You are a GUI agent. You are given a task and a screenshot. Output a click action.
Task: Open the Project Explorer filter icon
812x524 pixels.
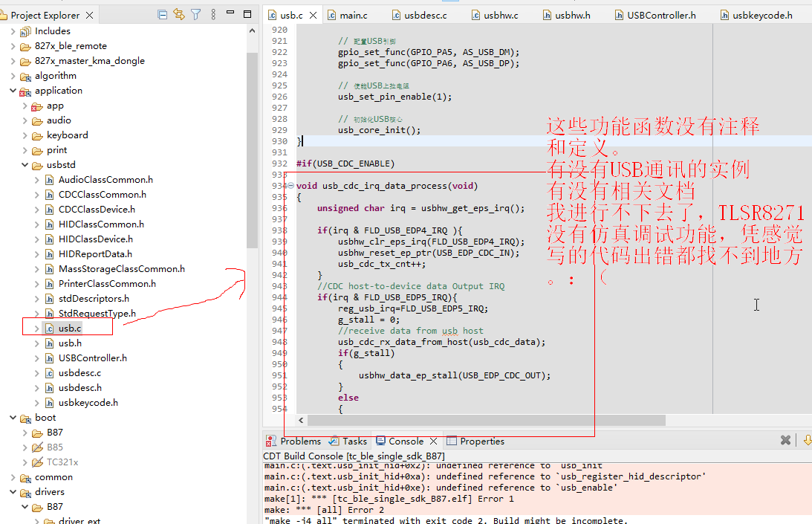pyautogui.click(x=195, y=15)
